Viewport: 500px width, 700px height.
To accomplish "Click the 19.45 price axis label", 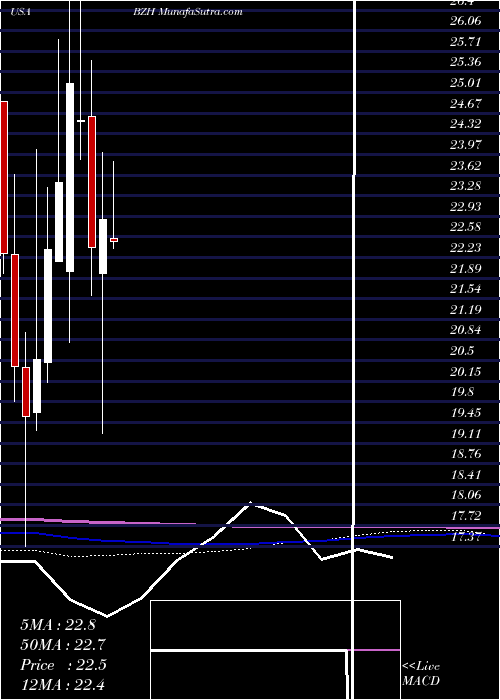I will pyautogui.click(x=466, y=413).
